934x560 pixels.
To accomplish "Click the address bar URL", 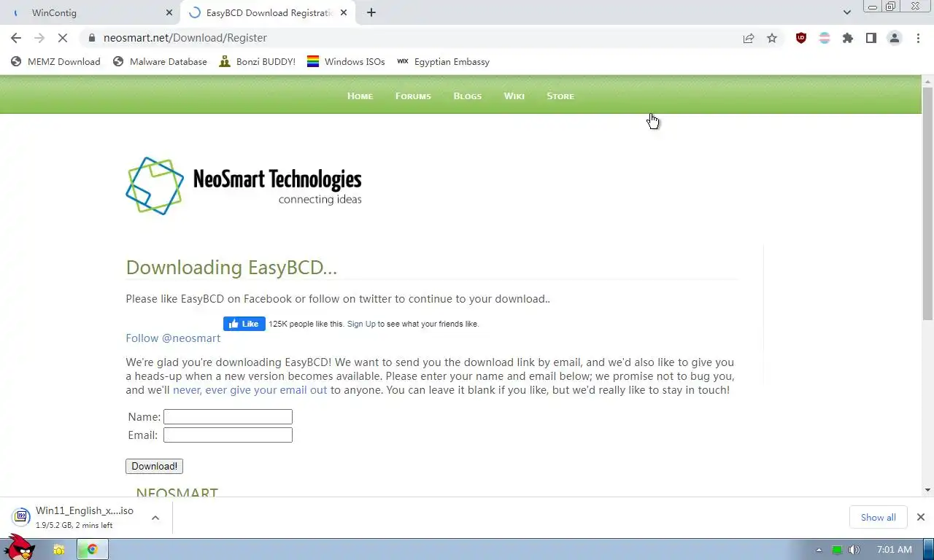I will point(185,38).
